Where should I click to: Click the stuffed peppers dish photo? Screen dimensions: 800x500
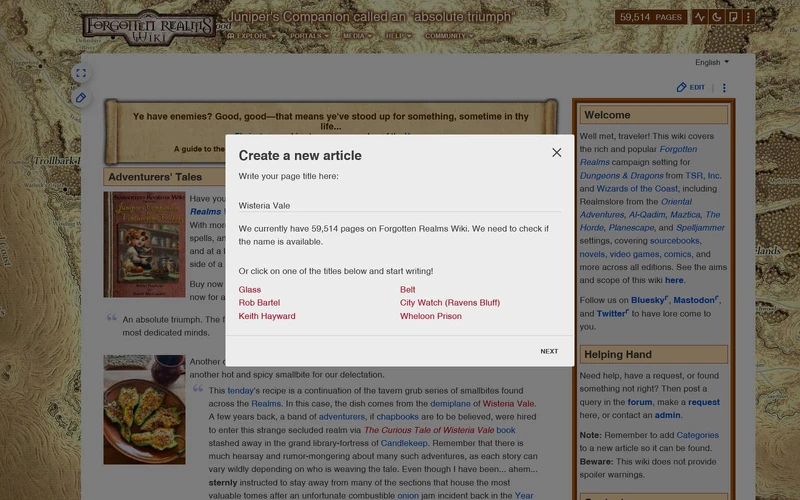pyautogui.click(x=144, y=410)
